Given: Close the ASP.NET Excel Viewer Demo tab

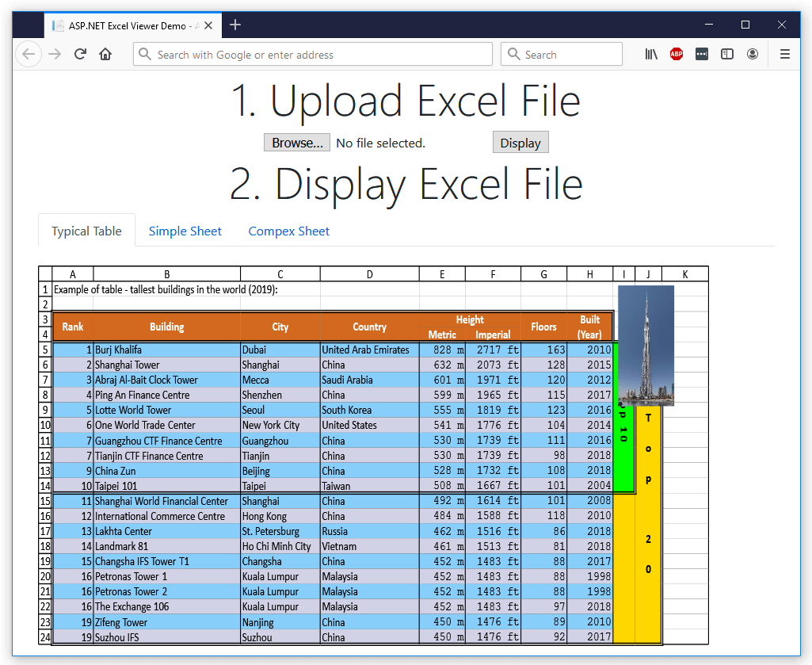Looking at the screenshot, I should coord(208,25).
